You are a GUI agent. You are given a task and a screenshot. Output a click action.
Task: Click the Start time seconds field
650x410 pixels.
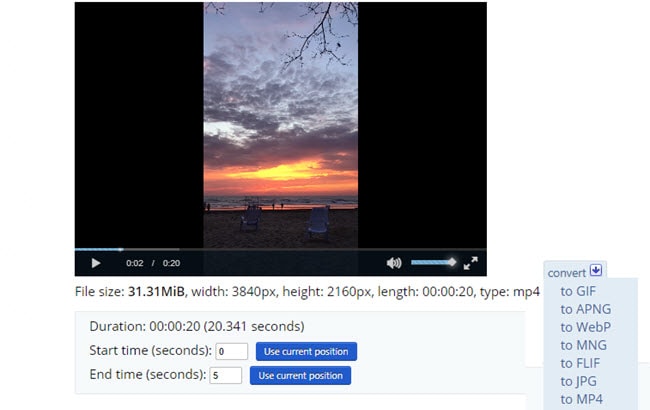pyautogui.click(x=232, y=351)
